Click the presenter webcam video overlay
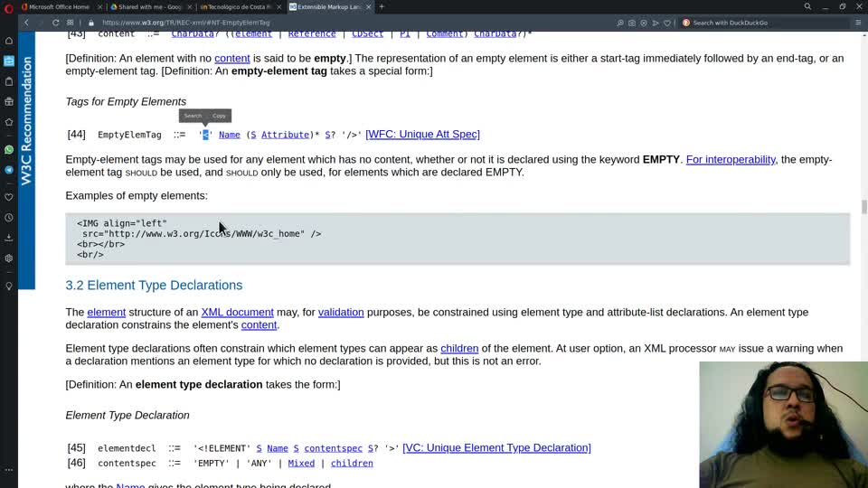 click(783, 425)
